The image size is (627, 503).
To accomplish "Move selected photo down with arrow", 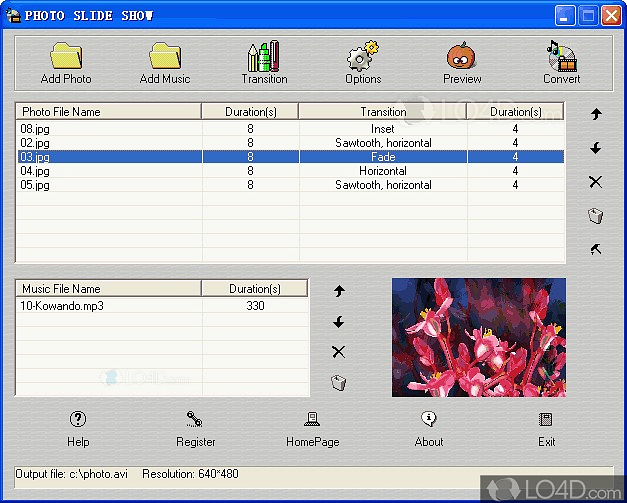I will [596, 148].
